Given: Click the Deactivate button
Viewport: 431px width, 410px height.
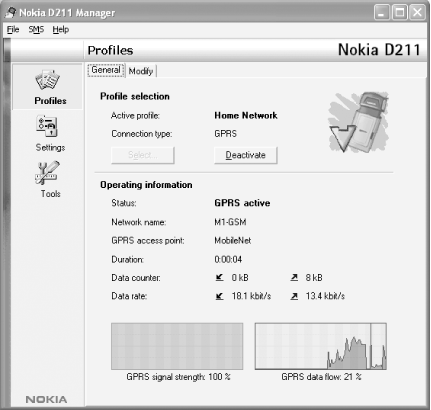Looking at the screenshot, I should 246,155.
